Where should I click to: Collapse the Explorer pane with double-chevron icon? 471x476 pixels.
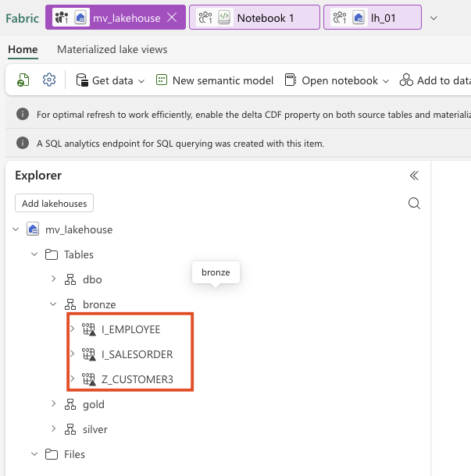click(x=414, y=176)
